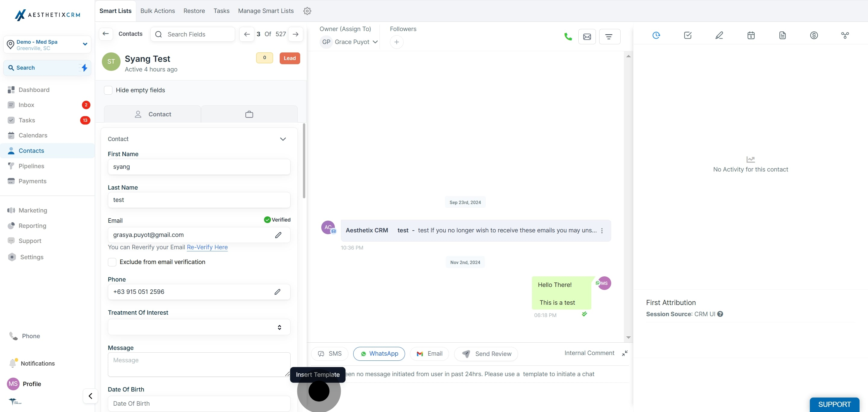868x412 pixels.
Task: Open the Treatment Of Interest dropdown
Action: (199, 327)
